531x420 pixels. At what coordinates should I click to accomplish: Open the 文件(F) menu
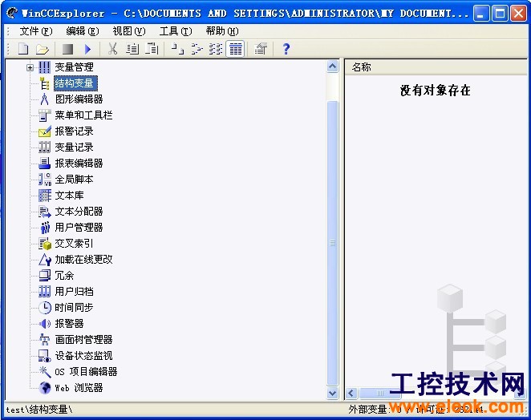(x=36, y=31)
